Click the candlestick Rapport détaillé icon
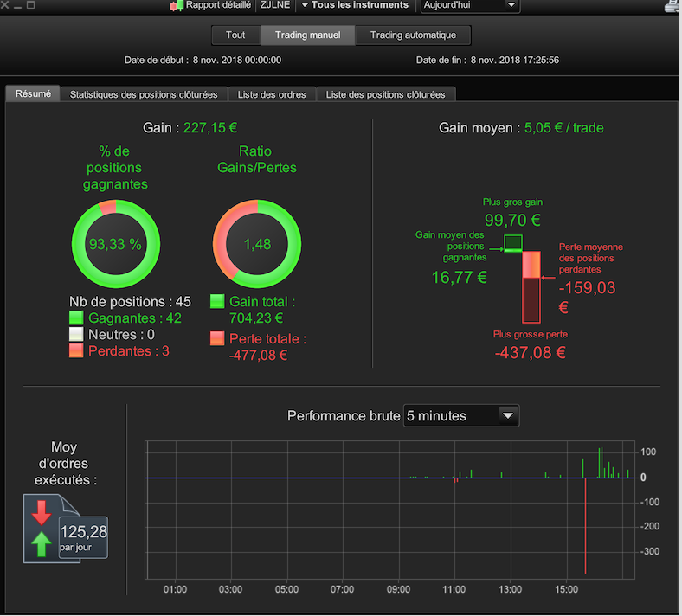Screen dimensions: 682x616 177,6
